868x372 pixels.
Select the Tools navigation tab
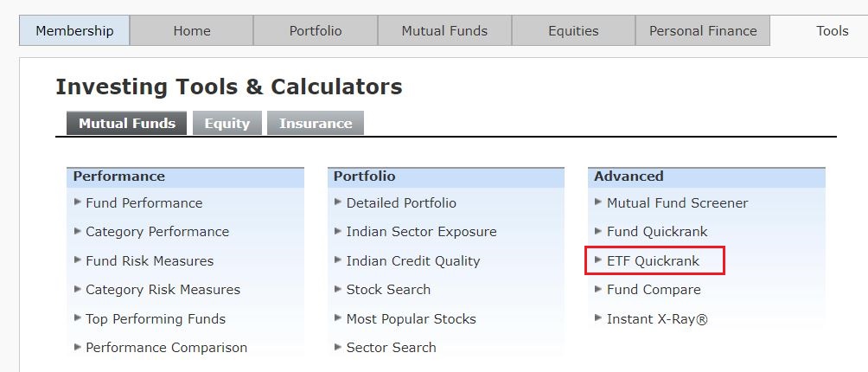[832, 30]
